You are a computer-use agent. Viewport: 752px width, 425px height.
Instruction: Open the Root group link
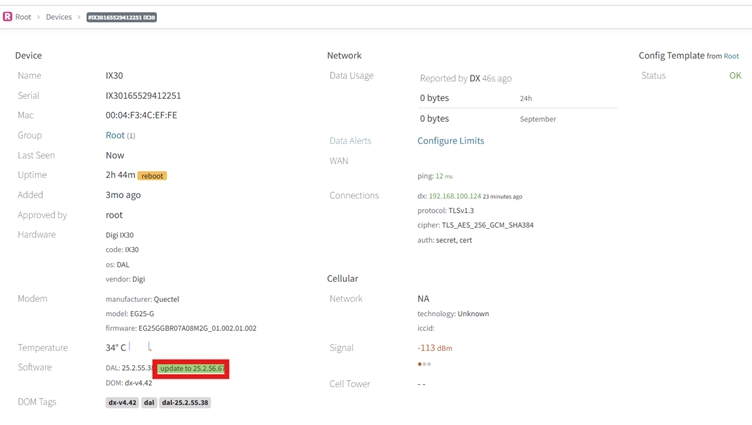pos(115,135)
